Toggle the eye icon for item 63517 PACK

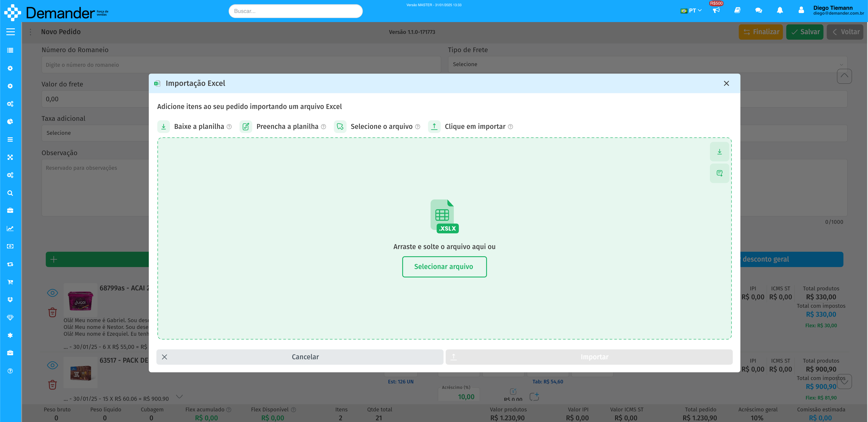[52, 365]
